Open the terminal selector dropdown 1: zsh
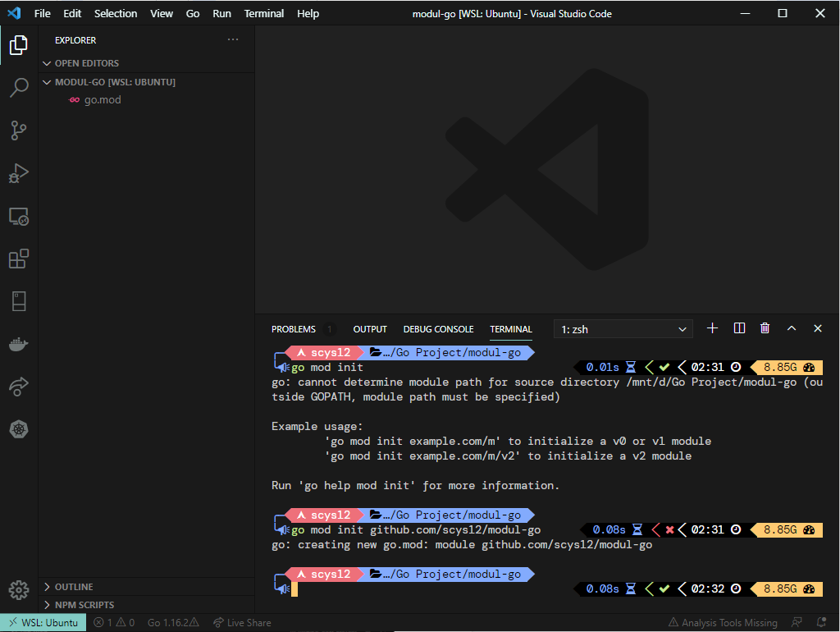Viewport: 840px width, 632px height. click(x=623, y=329)
